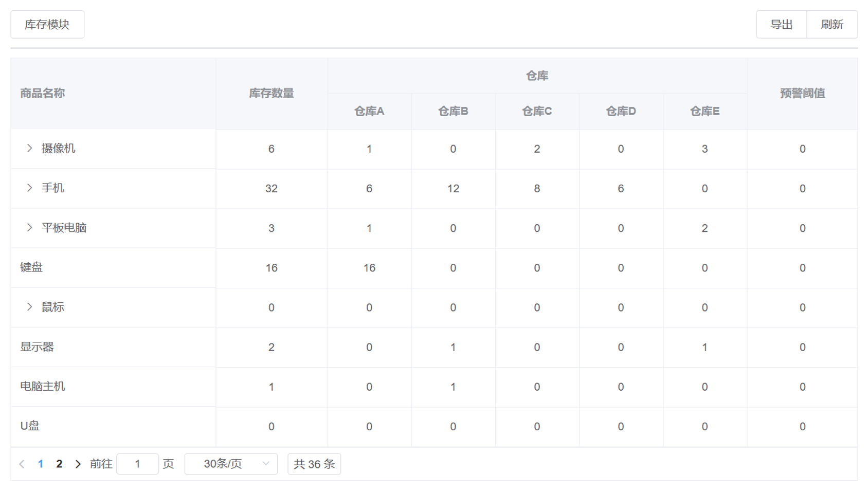Go to the next page arrow
This screenshot has width=868, height=491.
pyautogui.click(x=78, y=464)
